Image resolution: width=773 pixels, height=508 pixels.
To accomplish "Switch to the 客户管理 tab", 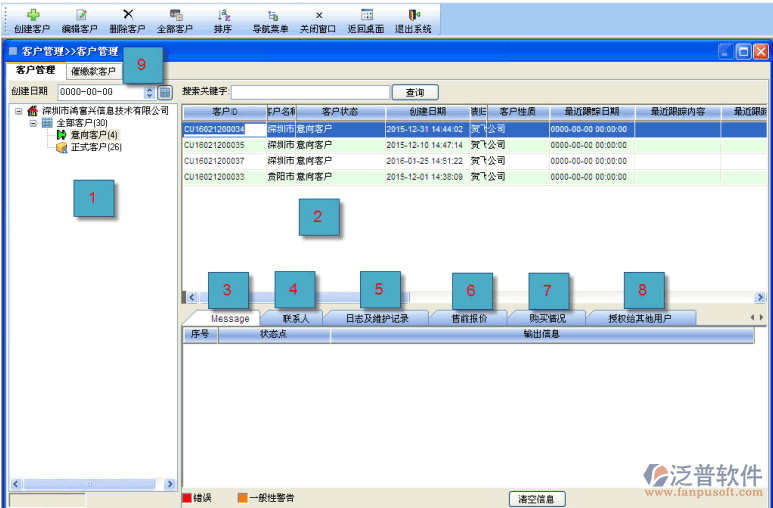I will (x=35, y=70).
